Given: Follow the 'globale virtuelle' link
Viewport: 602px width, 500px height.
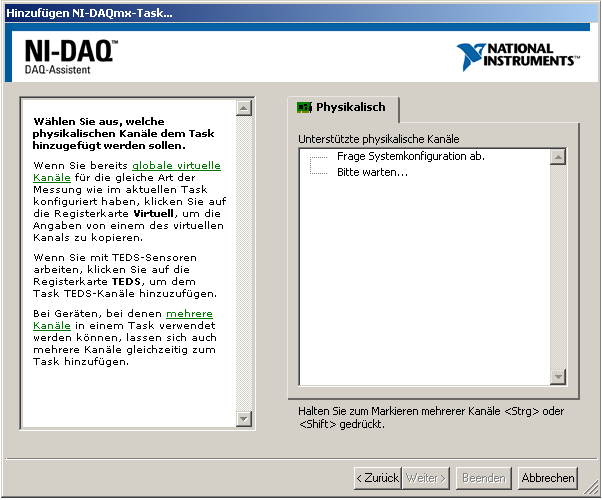Looking at the screenshot, I should pyautogui.click(x=176, y=166).
